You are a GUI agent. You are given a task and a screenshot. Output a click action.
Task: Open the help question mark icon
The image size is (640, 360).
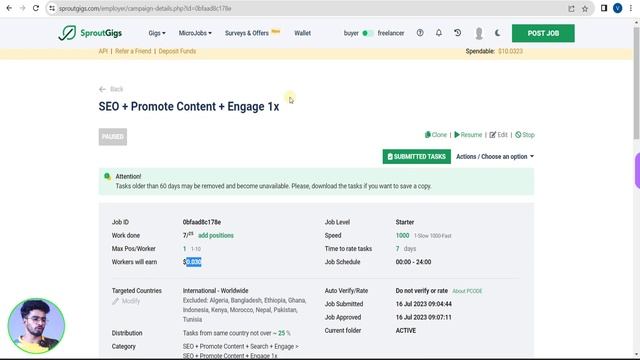pos(420,33)
